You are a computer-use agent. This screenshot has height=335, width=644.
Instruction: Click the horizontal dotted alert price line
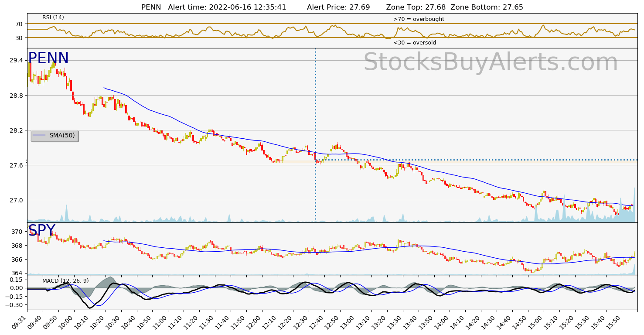(477, 160)
